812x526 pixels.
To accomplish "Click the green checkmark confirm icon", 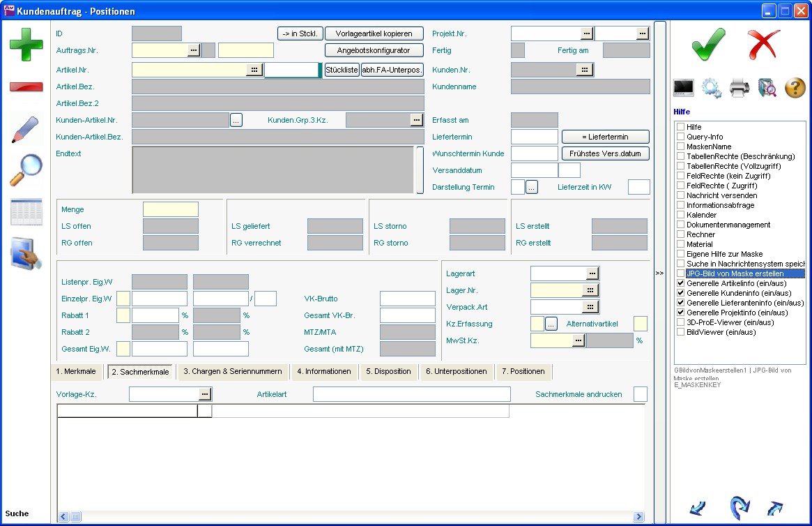I will click(709, 45).
